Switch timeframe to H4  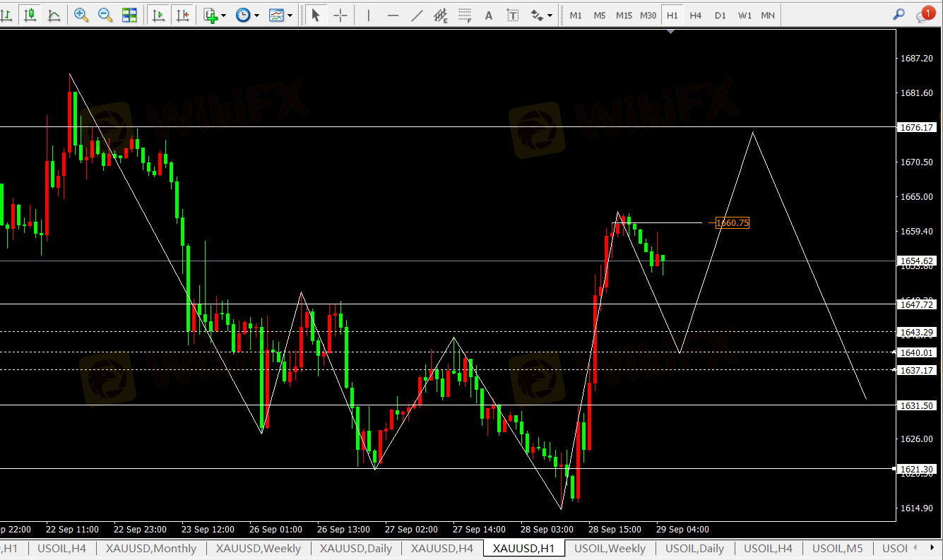point(696,15)
